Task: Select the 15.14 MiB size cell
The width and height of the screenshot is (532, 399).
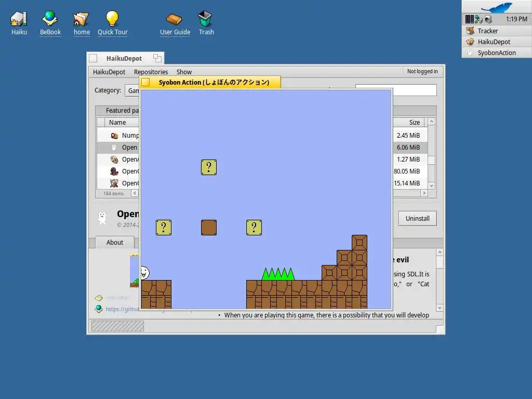Action: click(407, 183)
